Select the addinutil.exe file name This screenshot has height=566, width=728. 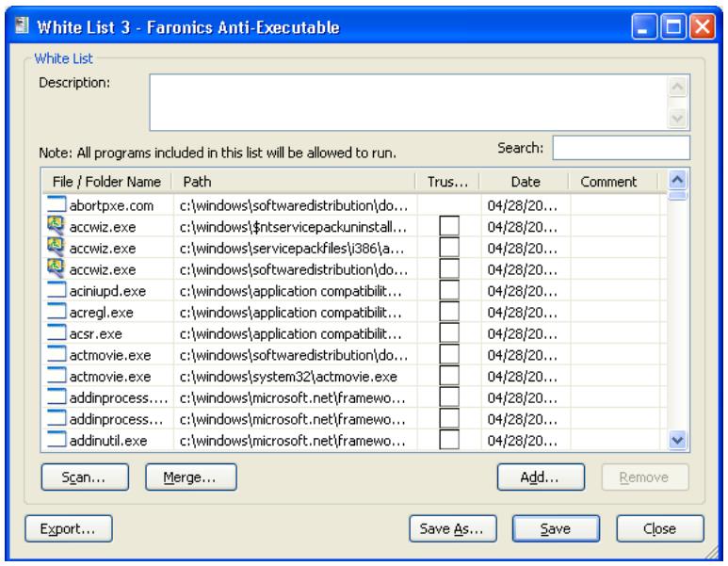(x=108, y=441)
